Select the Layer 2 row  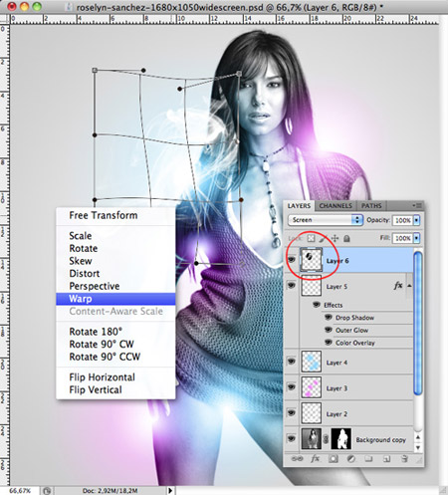[349, 413]
